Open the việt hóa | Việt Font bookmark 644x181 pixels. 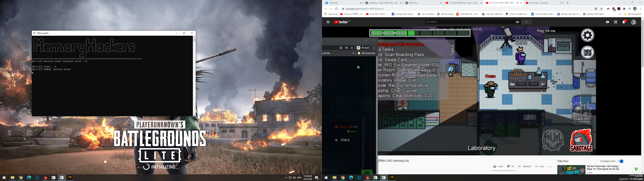[493, 14]
